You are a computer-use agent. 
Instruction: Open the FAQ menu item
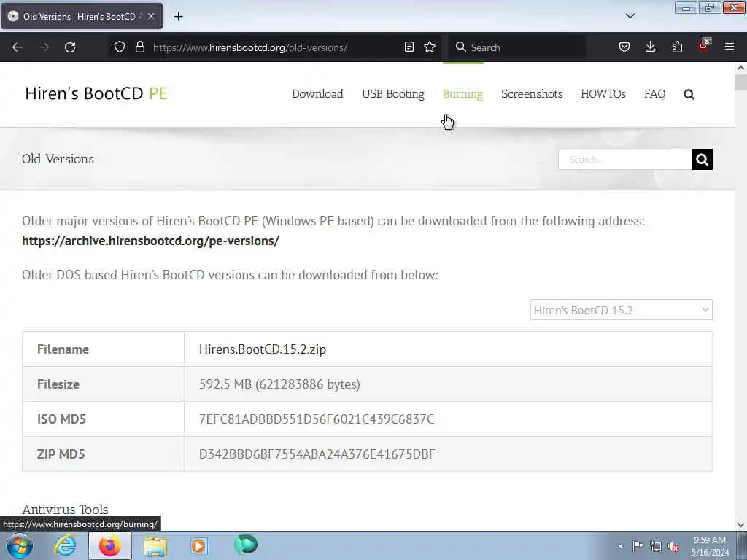pos(654,94)
